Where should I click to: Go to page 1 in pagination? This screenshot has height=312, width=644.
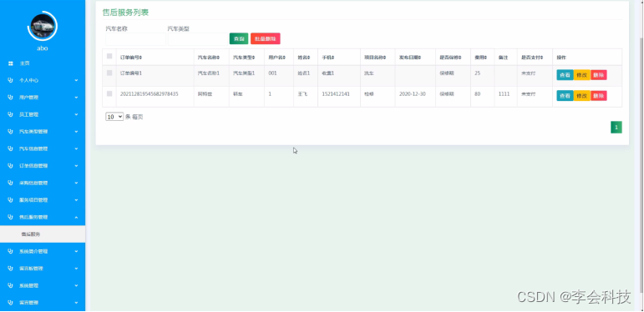pos(616,128)
